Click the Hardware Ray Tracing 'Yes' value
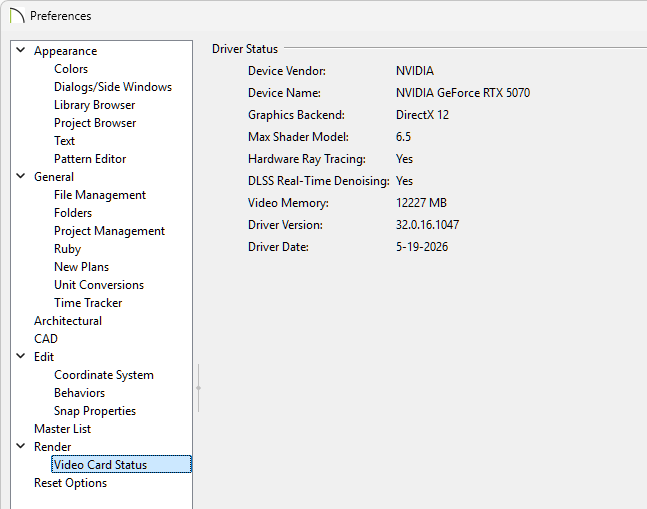This screenshot has height=509, width=647. click(x=404, y=159)
